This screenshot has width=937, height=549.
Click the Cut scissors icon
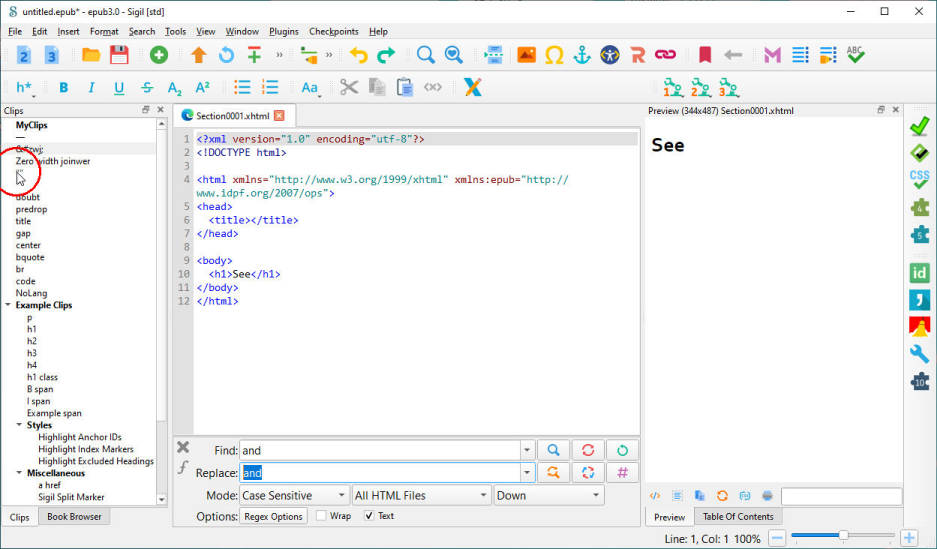[x=348, y=87]
